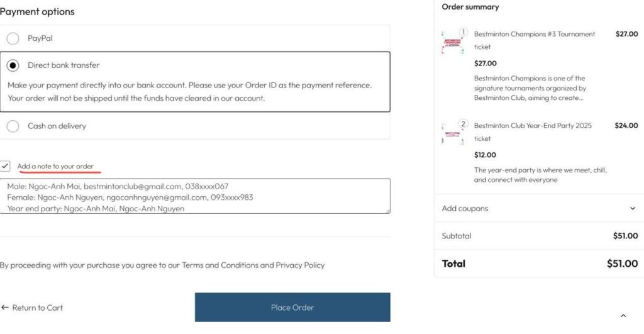The height and width of the screenshot is (334, 644).
Task: Click the Add coupons chevron arrow
Action: point(632,208)
